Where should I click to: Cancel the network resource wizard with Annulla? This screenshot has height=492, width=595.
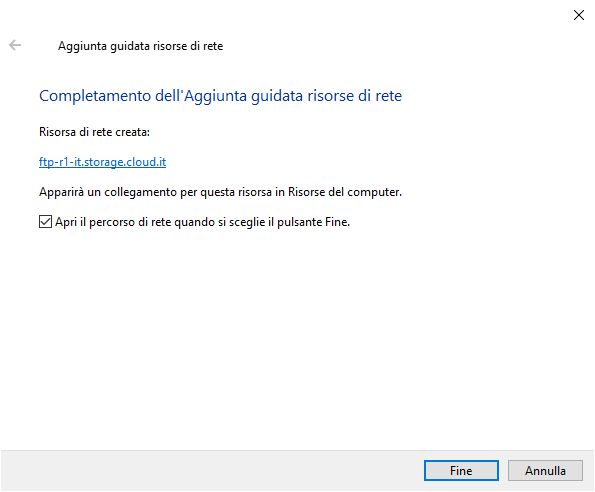[x=545, y=470]
